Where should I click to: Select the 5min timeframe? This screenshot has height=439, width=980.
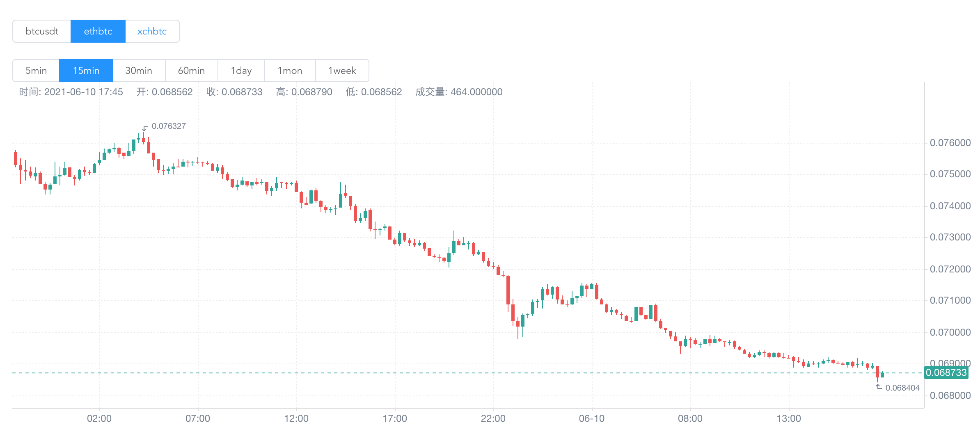[x=36, y=70]
